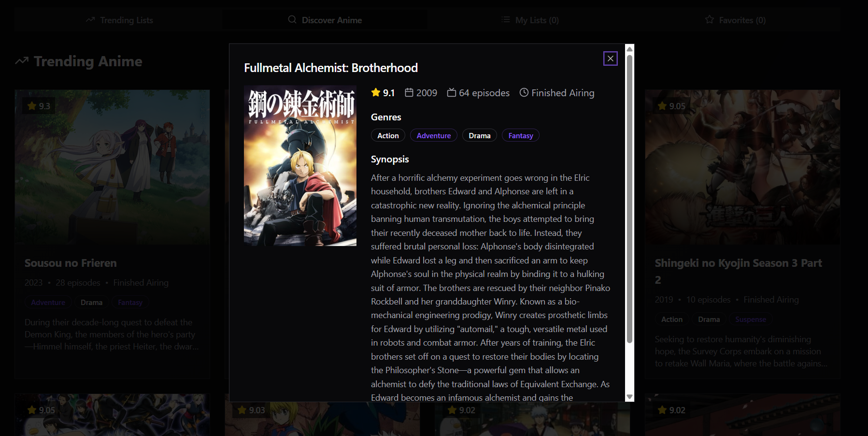Screen dimensions: 868x436
Task: Open the My Lists (0) tab
Action: coord(530,20)
